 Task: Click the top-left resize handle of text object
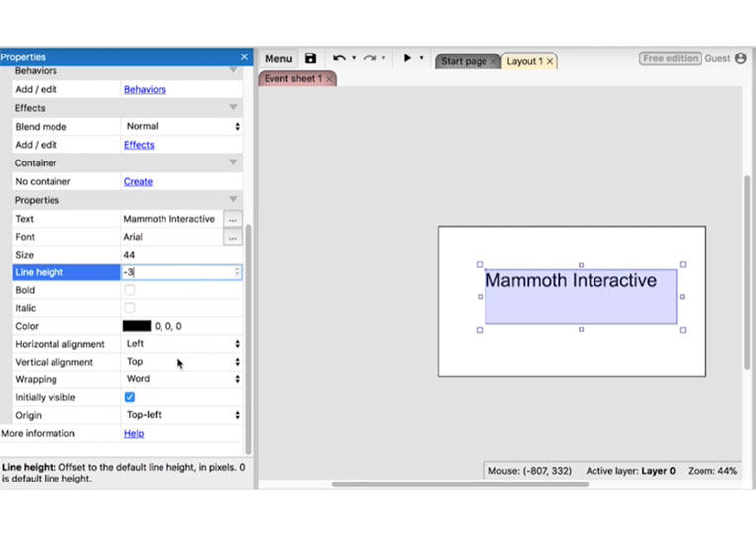480,264
